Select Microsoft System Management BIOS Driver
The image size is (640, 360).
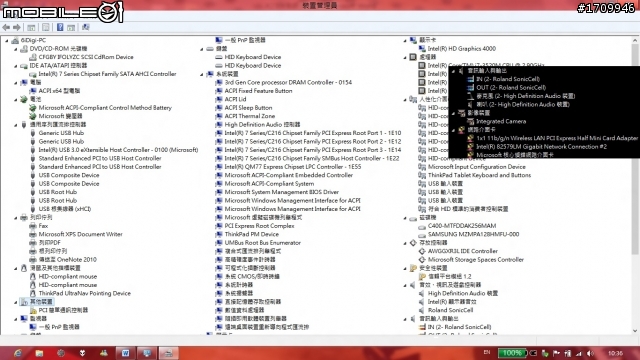282,192
